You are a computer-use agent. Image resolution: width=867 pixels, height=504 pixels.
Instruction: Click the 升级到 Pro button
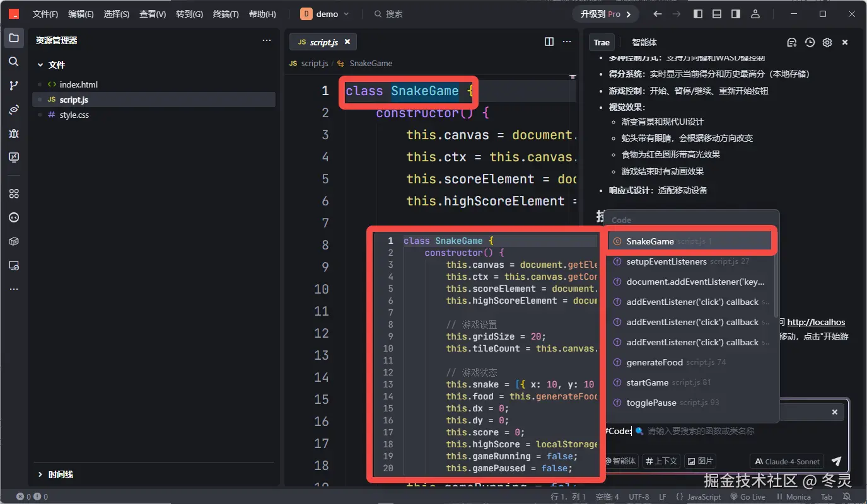[x=605, y=14]
